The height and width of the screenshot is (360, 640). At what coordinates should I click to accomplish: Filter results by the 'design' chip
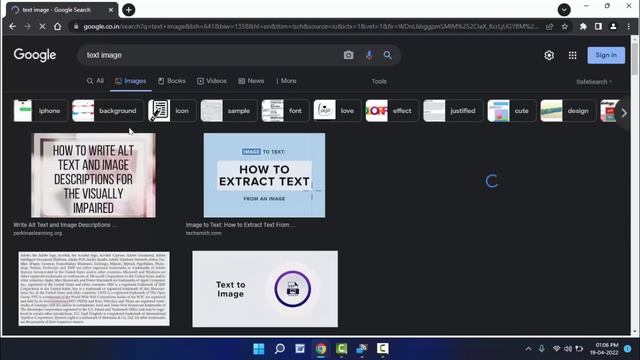(568, 111)
